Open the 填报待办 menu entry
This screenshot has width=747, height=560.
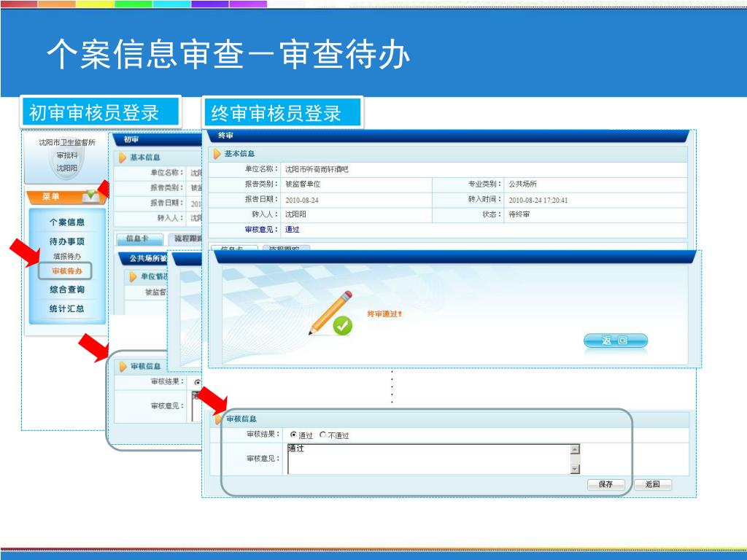coord(66,256)
